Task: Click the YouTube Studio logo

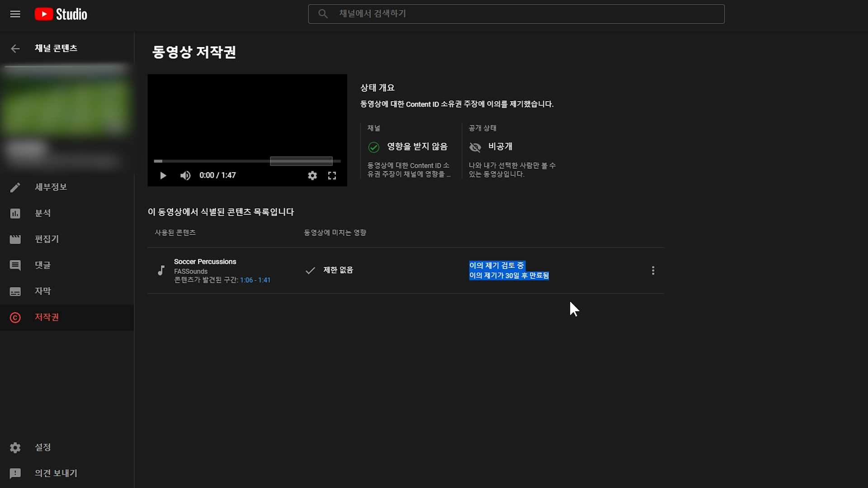Action: coord(61,14)
